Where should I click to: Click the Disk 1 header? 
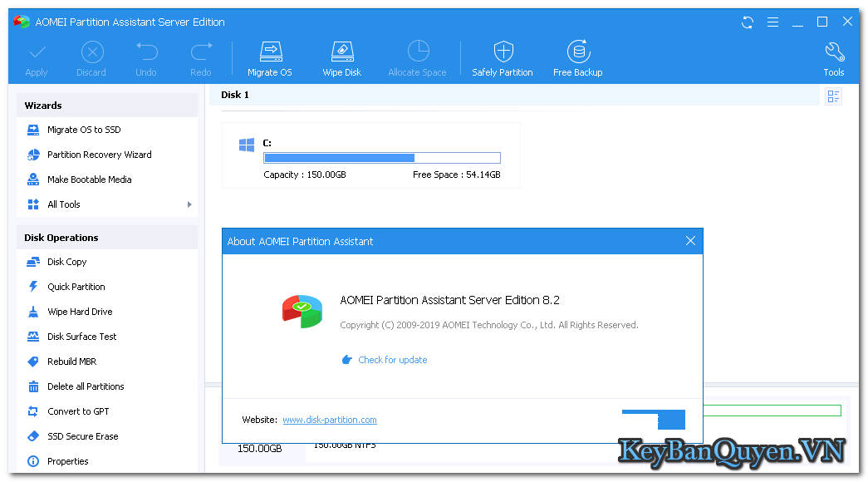coord(235,95)
